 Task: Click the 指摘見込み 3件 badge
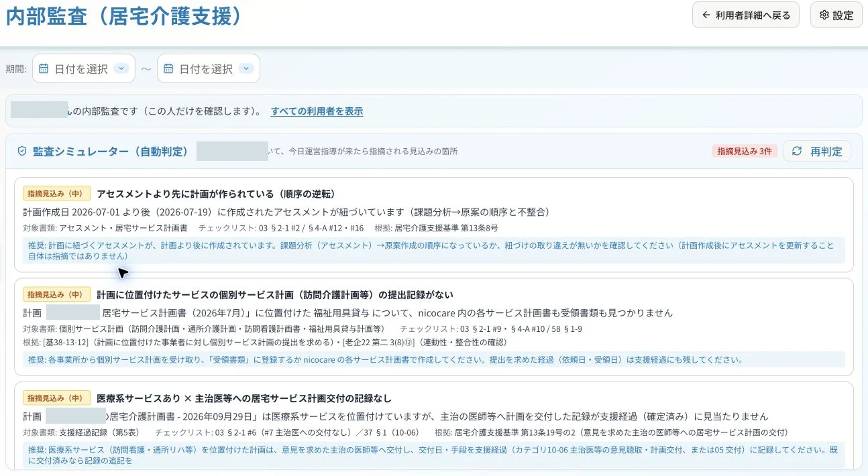(745, 152)
